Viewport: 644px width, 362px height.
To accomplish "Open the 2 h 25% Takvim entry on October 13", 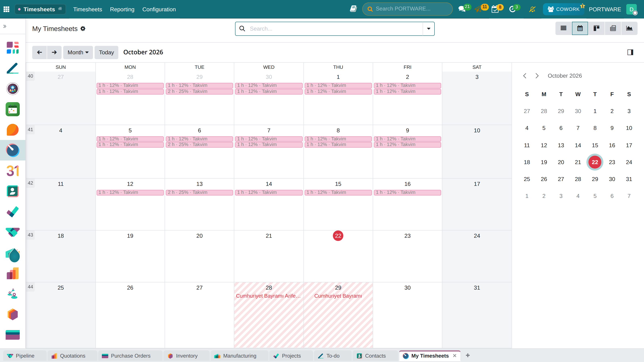I will 199,192.
